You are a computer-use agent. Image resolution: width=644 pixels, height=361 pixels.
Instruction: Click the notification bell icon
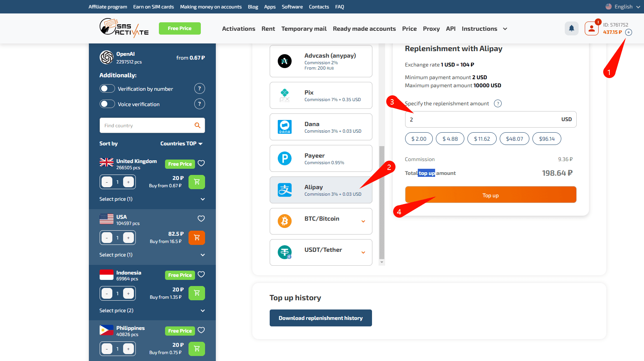point(571,28)
